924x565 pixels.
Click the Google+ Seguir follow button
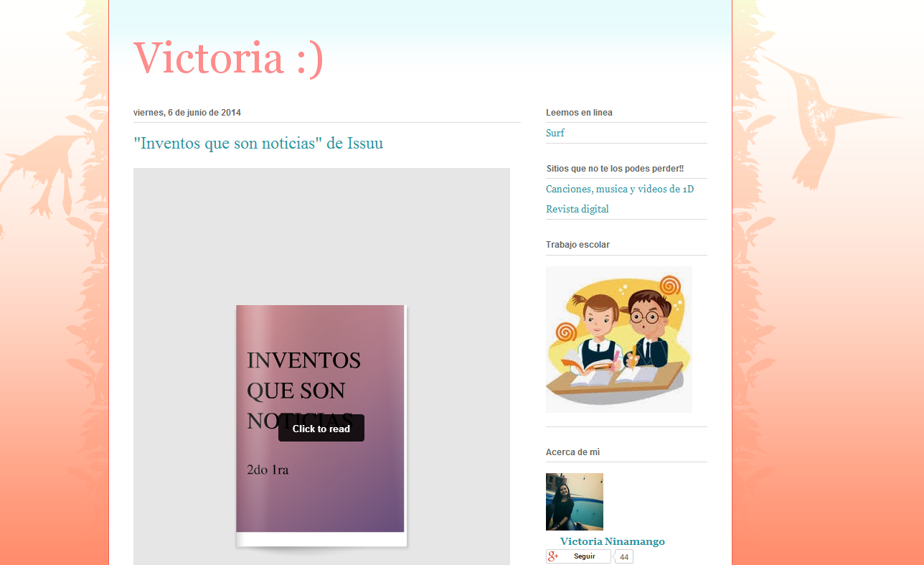click(578, 556)
